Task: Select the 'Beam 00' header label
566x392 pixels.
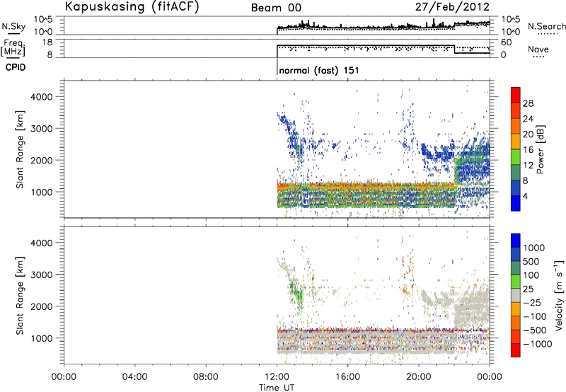Action: point(276,8)
